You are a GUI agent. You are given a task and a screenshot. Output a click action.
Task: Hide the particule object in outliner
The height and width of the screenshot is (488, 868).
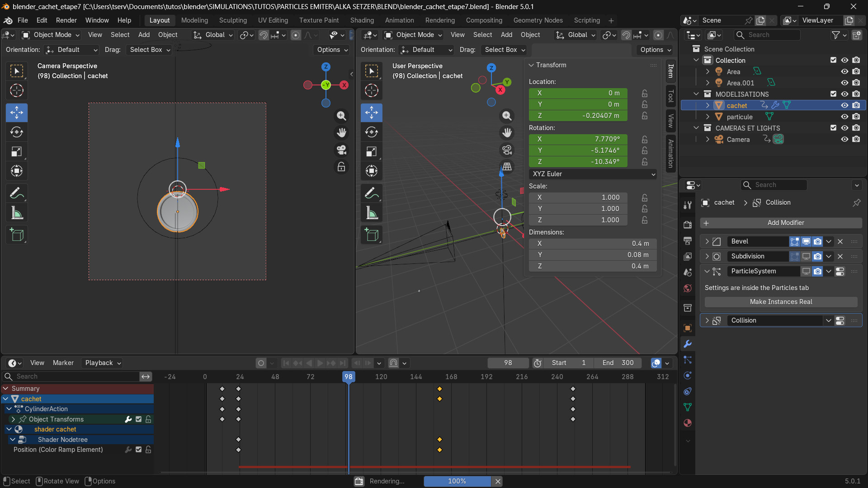[844, 117]
